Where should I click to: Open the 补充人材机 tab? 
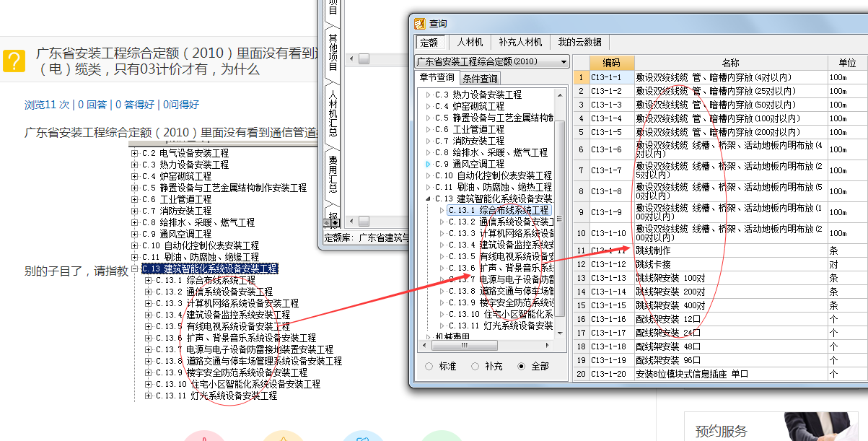click(x=520, y=43)
